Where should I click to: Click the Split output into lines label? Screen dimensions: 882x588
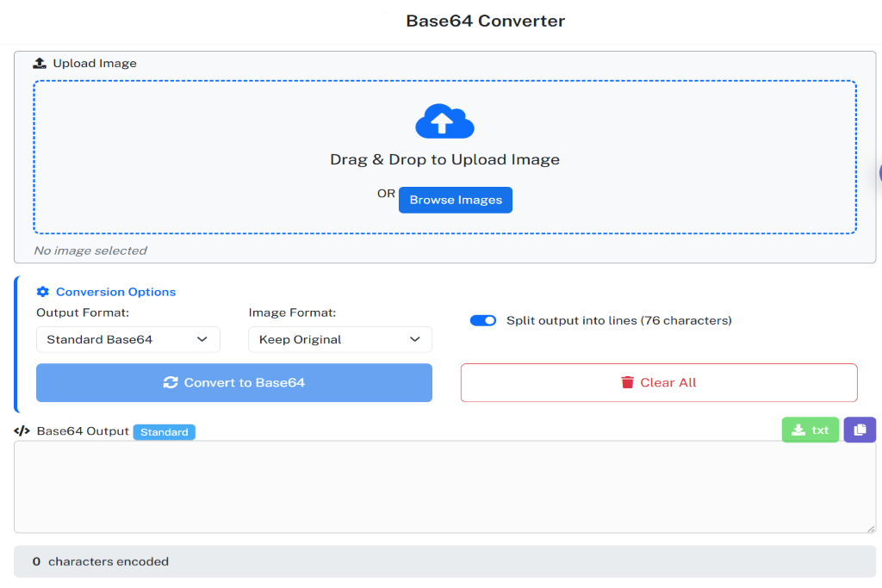[619, 320]
